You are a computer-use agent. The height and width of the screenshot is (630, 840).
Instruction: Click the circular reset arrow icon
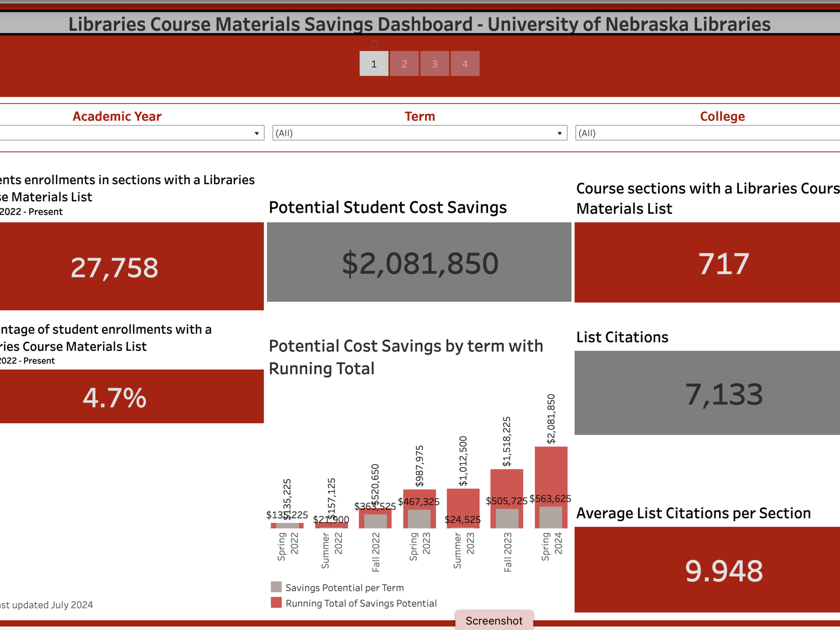point(374,44)
